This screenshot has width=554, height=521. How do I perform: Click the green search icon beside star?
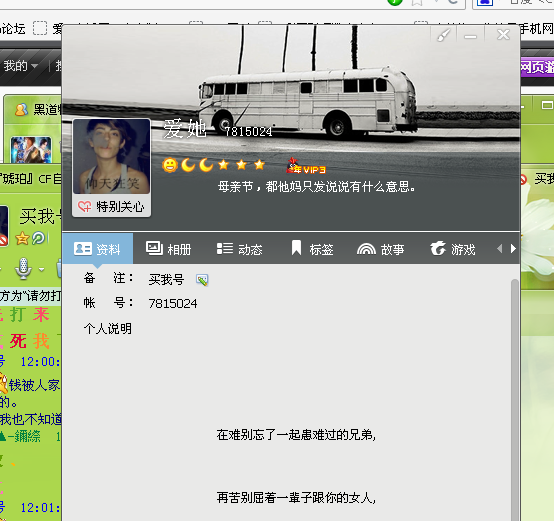pos(39,238)
